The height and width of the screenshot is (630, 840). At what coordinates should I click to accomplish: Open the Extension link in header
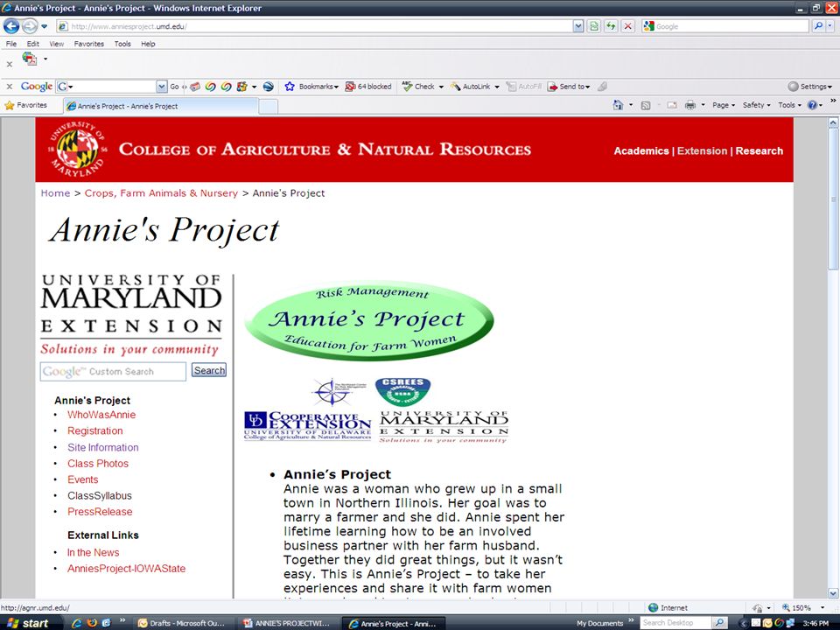point(703,151)
